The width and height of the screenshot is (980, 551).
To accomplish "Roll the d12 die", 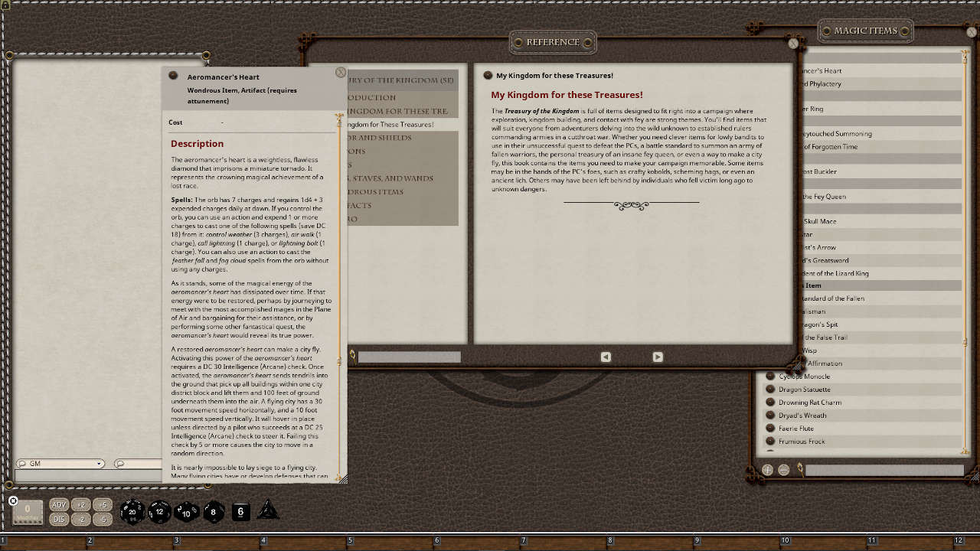I will click(x=160, y=512).
